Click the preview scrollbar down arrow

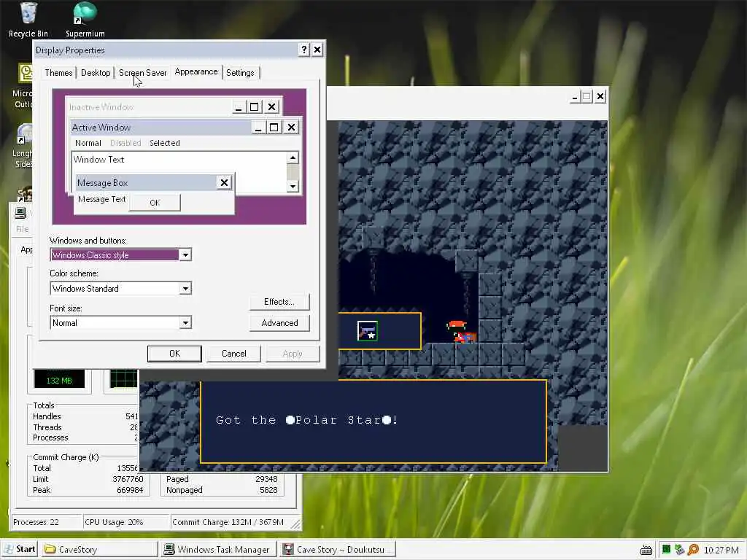[293, 186]
